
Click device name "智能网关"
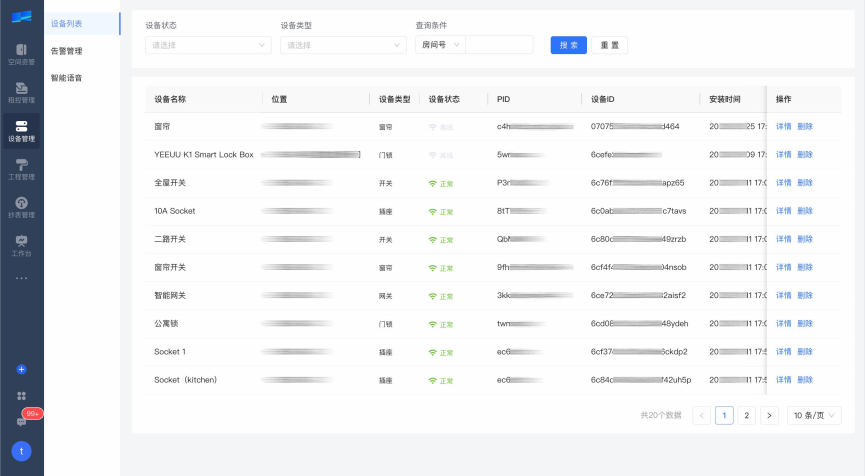point(170,295)
